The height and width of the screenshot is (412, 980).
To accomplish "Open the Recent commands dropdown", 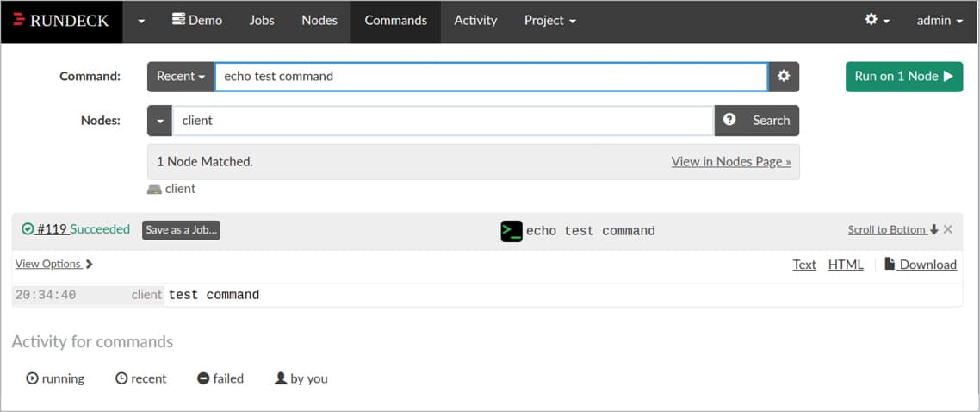I will coord(181,76).
